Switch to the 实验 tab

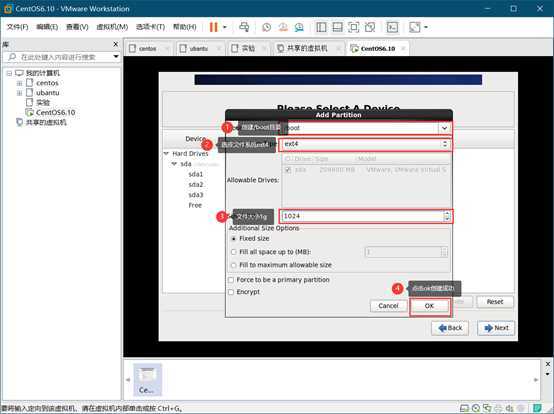248,48
